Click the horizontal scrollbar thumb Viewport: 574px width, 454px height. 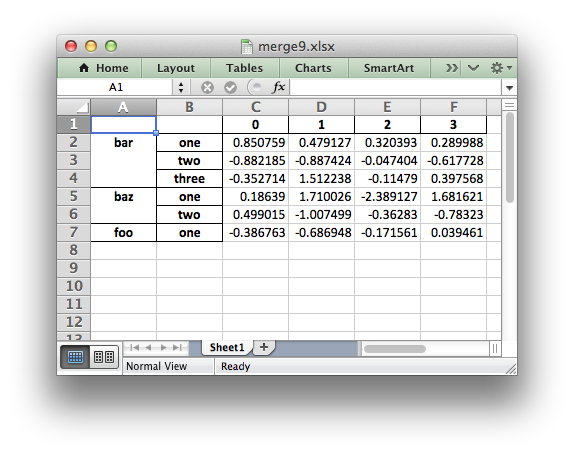point(395,349)
